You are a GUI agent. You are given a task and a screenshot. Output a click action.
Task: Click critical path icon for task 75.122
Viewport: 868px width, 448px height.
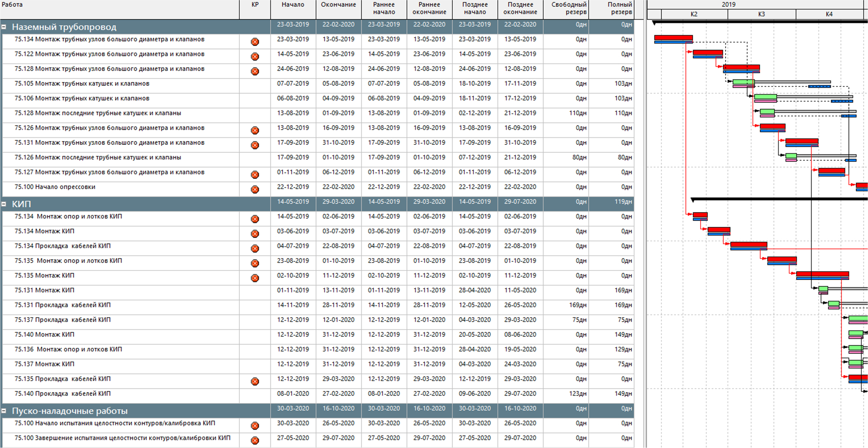pyautogui.click(x=255, y=57)
